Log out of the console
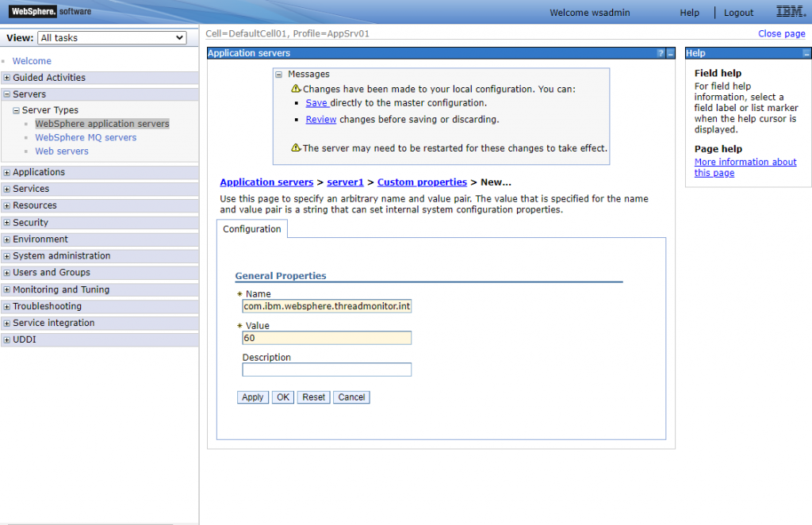812x525 pixels. click(x=738, y=13)
